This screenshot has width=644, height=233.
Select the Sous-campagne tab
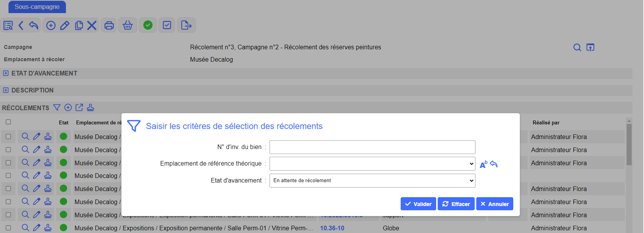click(37, 7)
